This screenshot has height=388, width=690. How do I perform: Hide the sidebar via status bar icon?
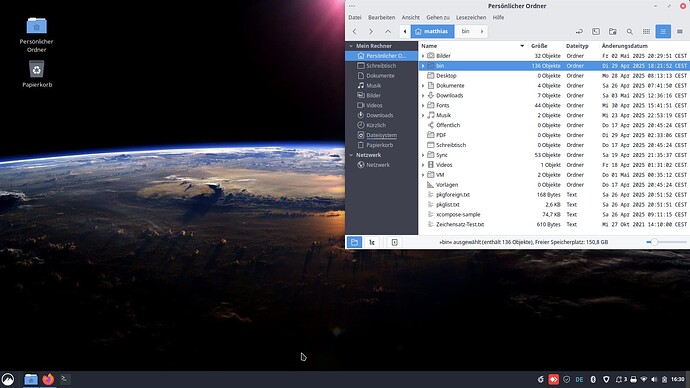pos(395,242)
